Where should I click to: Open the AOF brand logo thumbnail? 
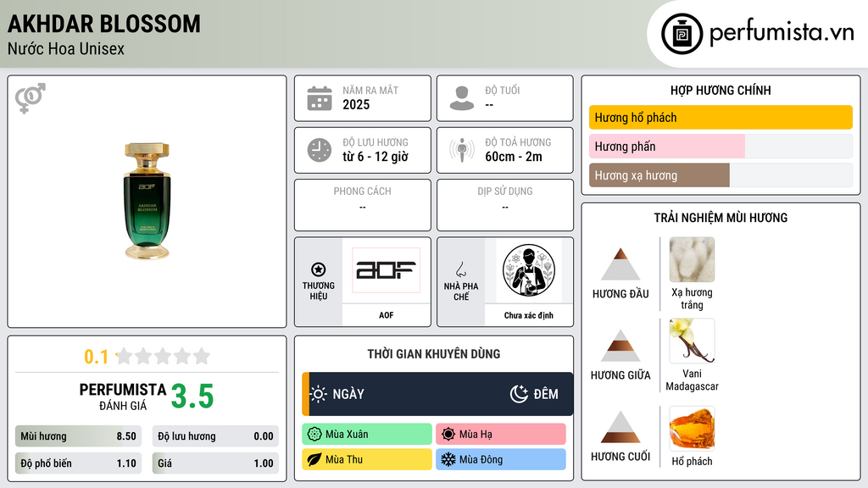[387, 270]
